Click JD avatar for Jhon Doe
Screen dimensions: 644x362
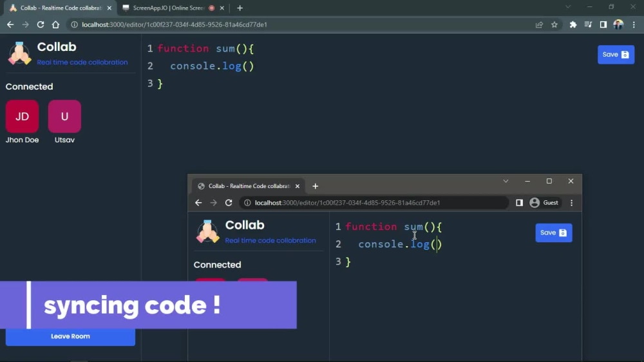tap(22, 117)
